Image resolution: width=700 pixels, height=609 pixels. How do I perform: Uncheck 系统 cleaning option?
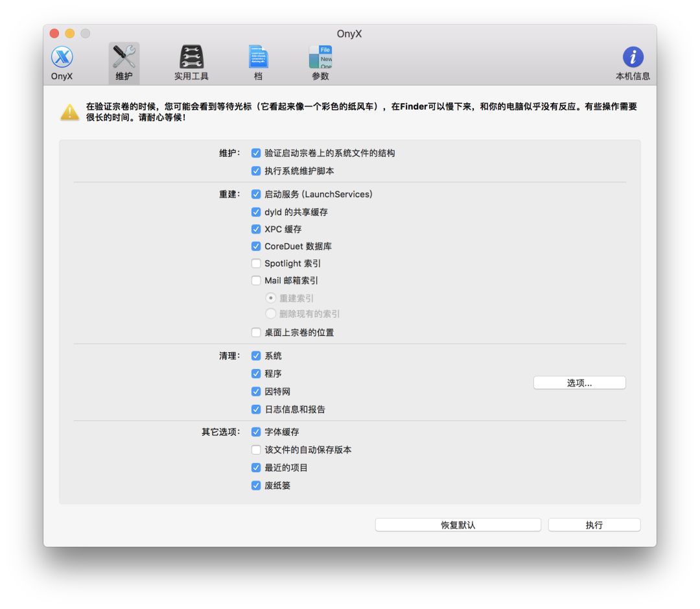point(256,356)
